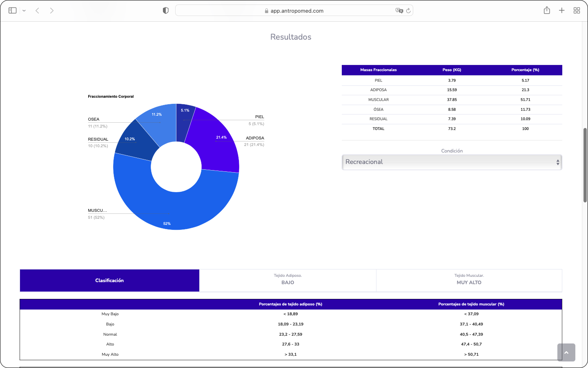Image resolution: width=588 pixels, height=368 pixels.
Task: Open the Share menu icon
Action: click(547, 10)
